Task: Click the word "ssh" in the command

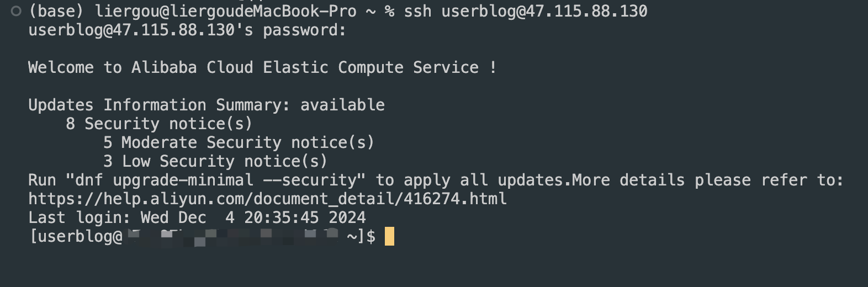Action: coord(417,11)
